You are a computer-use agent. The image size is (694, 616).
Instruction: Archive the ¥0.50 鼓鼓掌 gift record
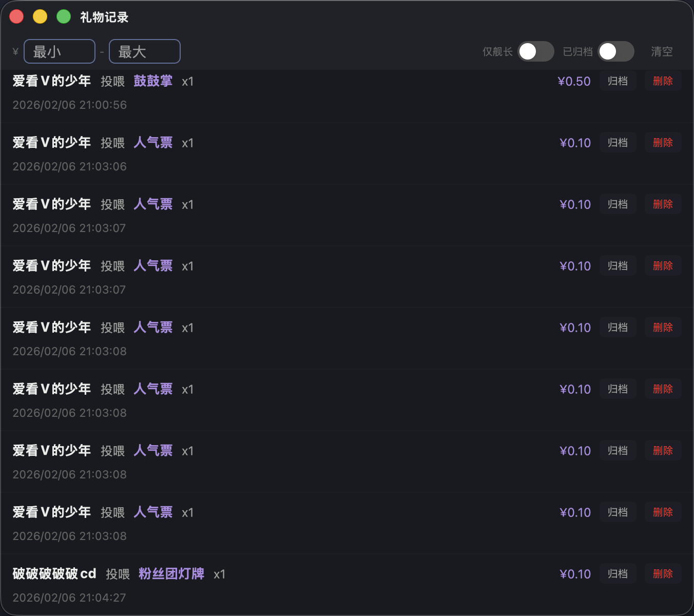[x=618, y=81]
